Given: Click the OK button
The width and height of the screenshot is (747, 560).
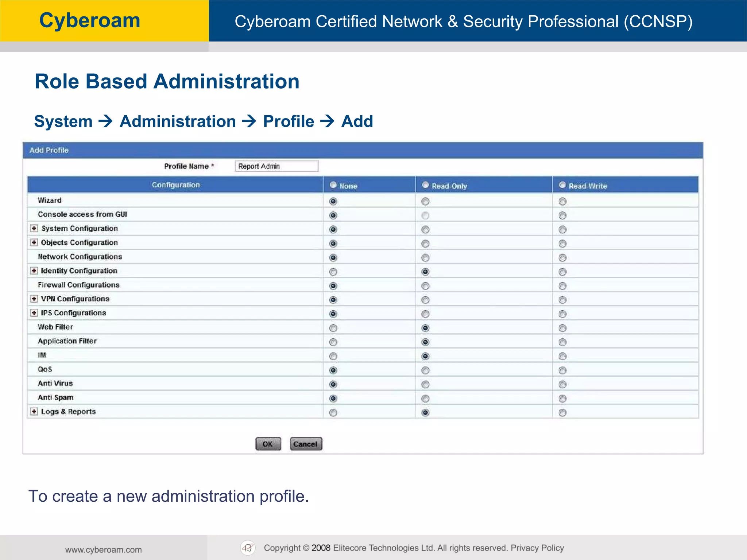Looking at the screenshot, I should point(268,444).
